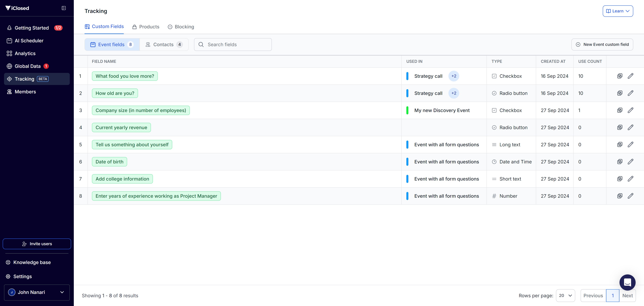
Task: Click duplicate icon for 'What food you love more?'
Action: pyautogui.click(x=620, y=76)
